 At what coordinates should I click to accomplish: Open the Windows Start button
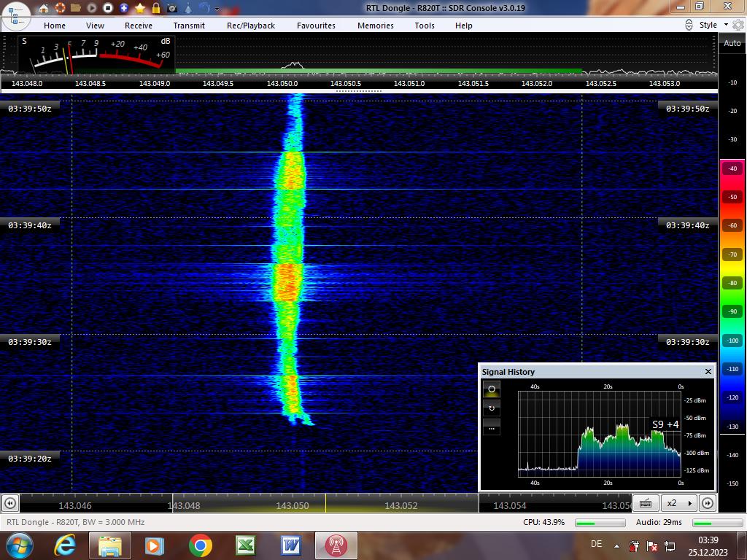20,545
